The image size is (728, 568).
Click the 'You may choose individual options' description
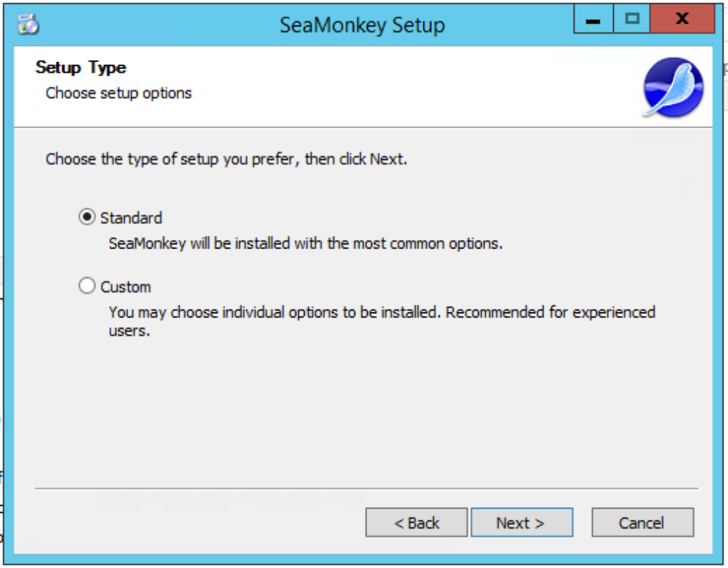(382, 321)
